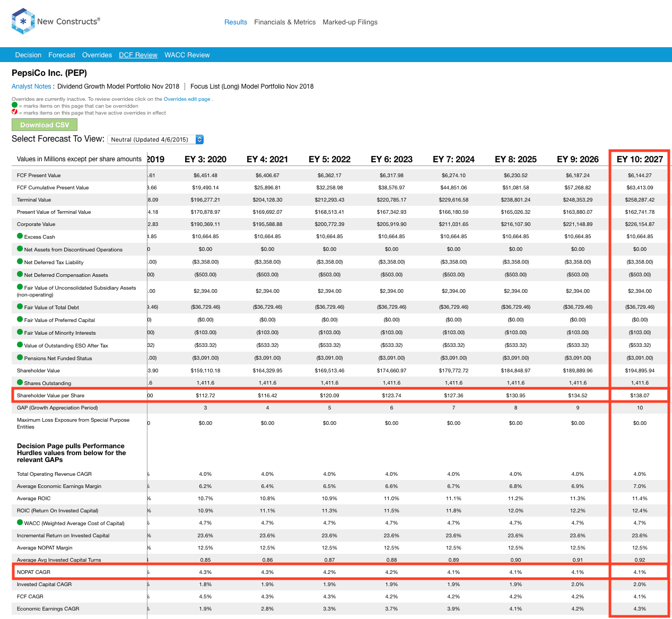The image size is (672, 619).
Task: Select the EY 7: 2024 column header
Action: point(453,159)
